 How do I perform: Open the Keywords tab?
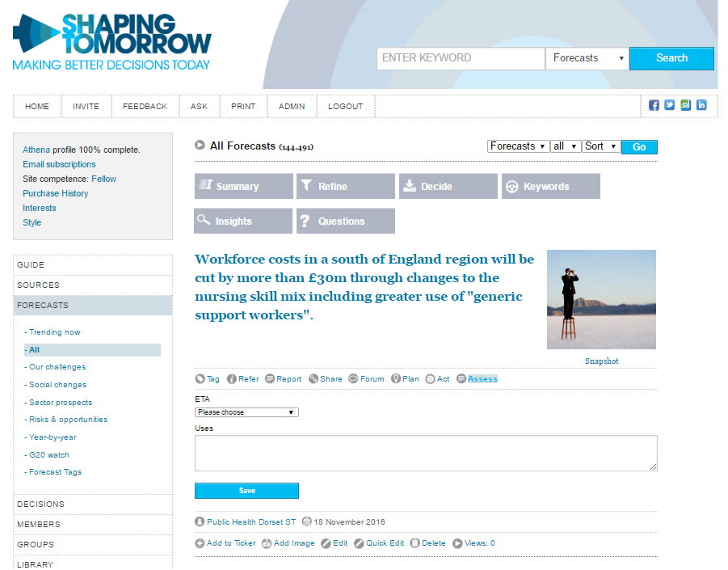tap(551, 186)
